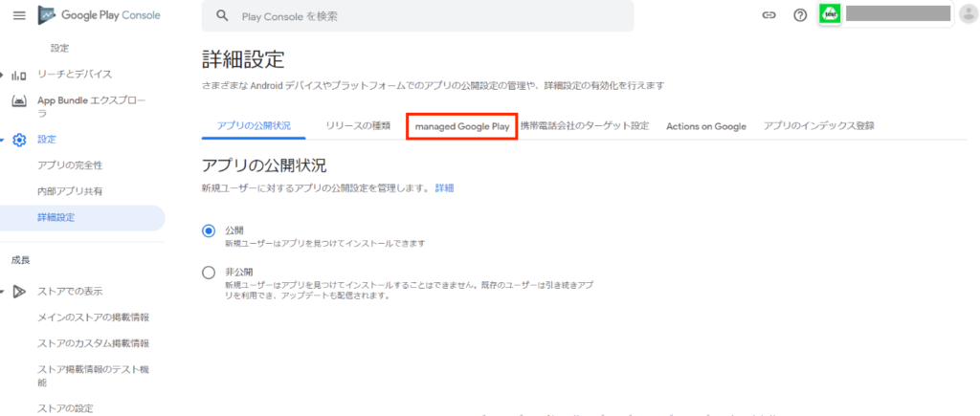980x416 pixels.
Task: Click the settings gear icon in the sidebar
Action: tap(19, 140)
